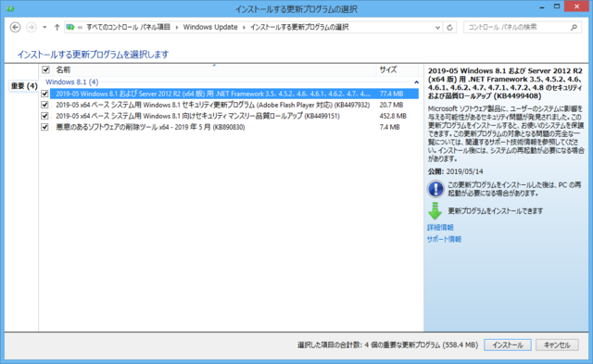
Task: Collapse the Windows 8.1 (4) group
Action: (416, 82)
